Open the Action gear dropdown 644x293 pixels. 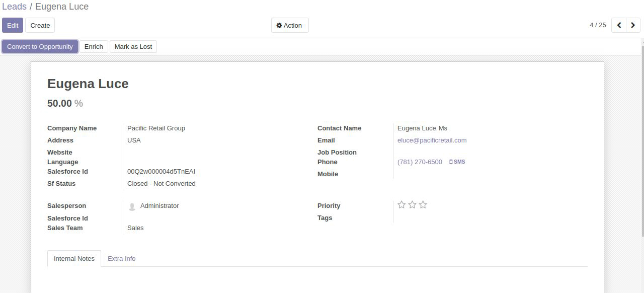(x=290, y=25)
